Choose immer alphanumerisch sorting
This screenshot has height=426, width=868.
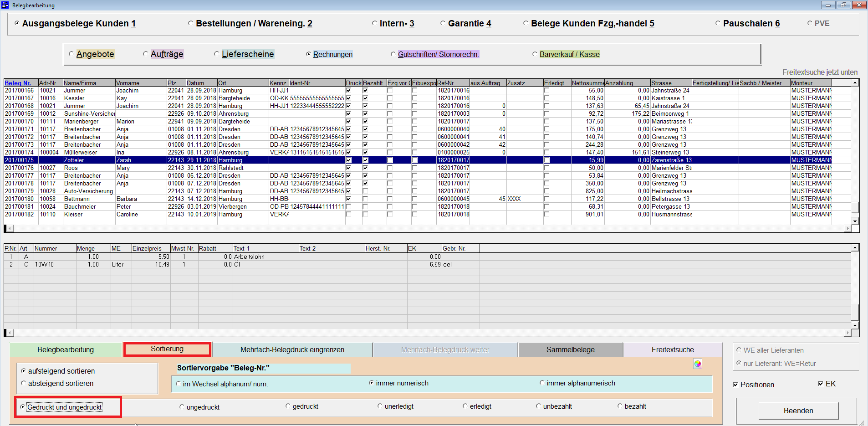point(542,383)
